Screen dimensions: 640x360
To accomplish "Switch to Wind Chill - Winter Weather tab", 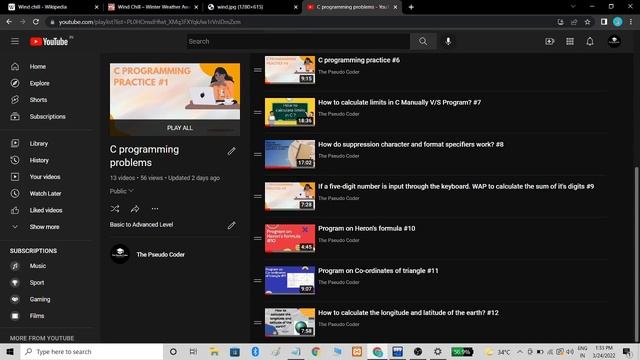I will click(152, 7).
